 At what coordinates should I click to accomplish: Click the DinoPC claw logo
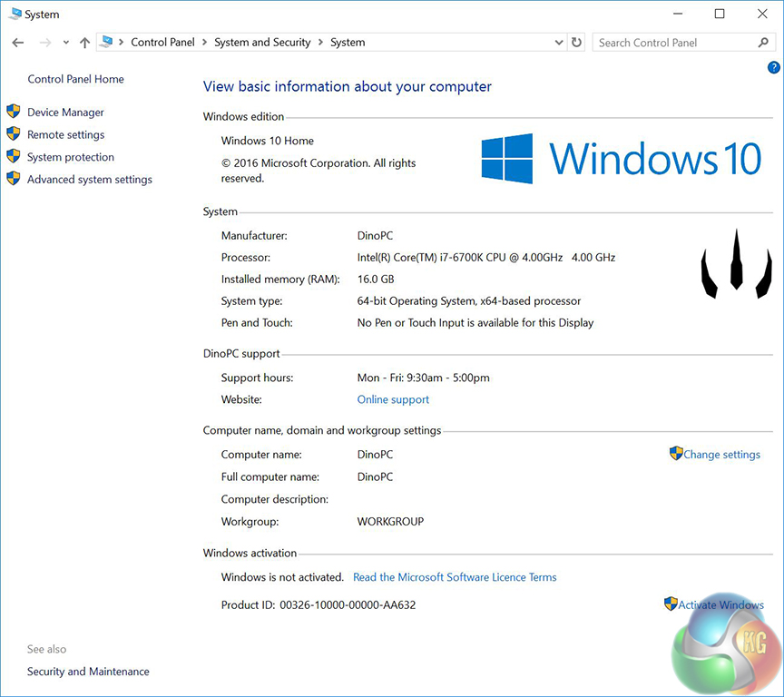pos(737,264)
